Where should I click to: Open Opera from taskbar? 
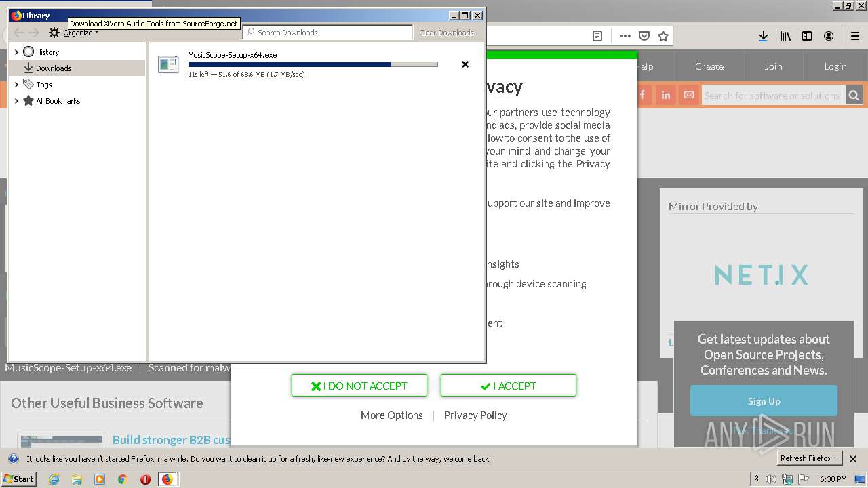tap(145, 479)
